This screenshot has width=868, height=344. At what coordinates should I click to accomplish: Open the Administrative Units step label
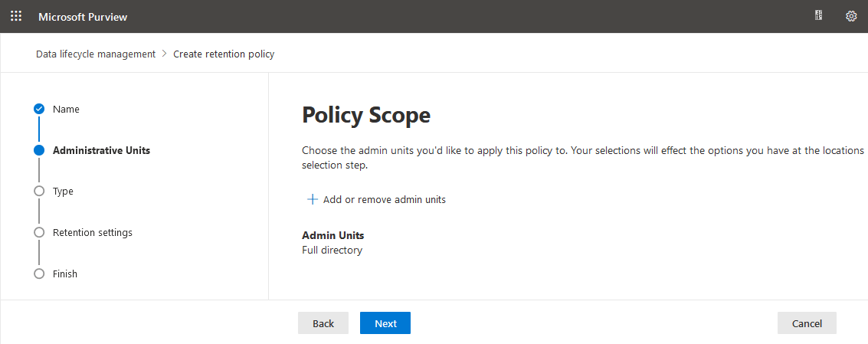(101, 150)
